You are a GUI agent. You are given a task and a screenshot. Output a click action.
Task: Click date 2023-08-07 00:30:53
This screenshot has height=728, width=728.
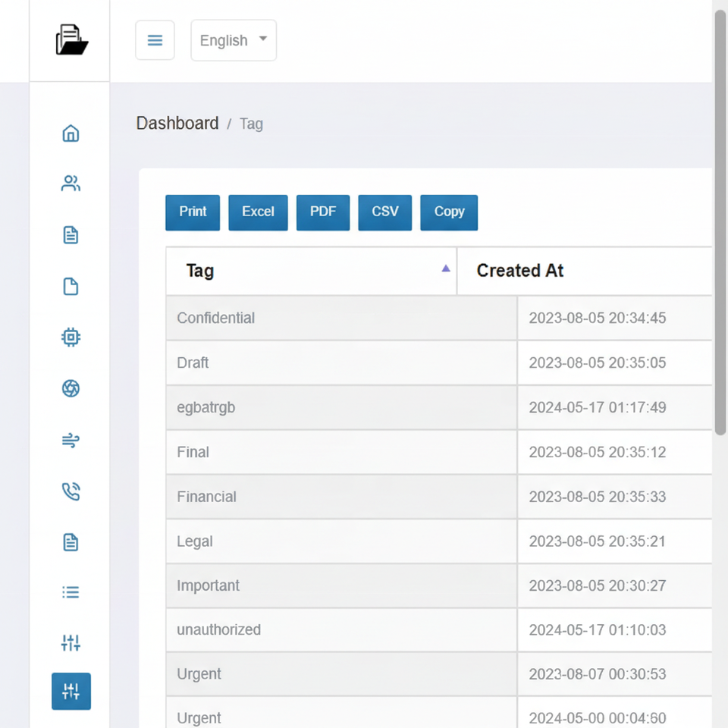(x=597, y=673)
